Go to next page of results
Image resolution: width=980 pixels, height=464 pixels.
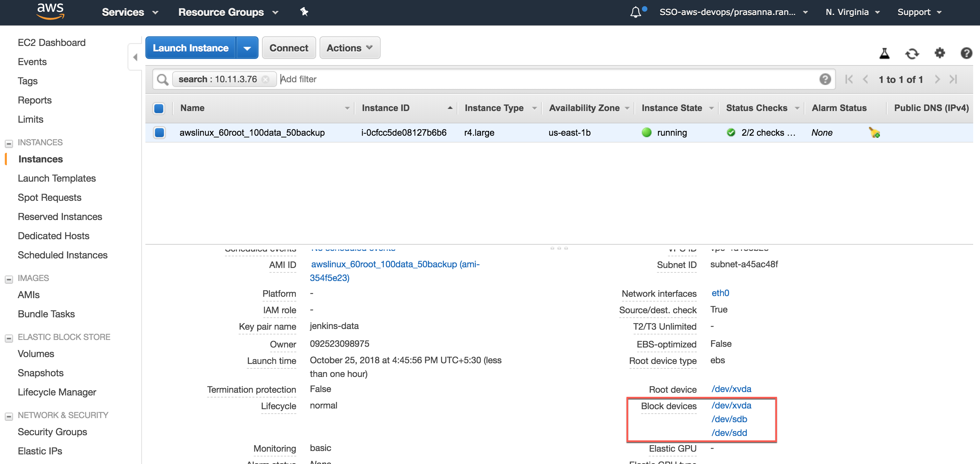pos(937,79)
